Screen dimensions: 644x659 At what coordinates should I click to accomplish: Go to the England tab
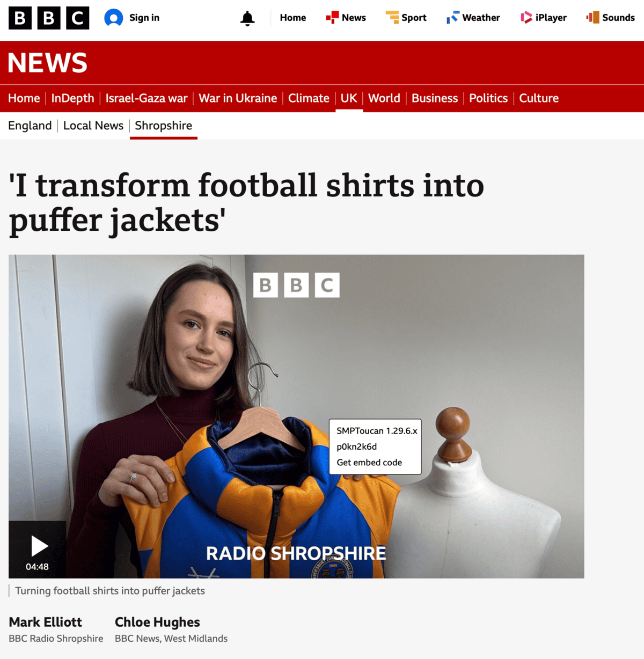tap(30, 126)
